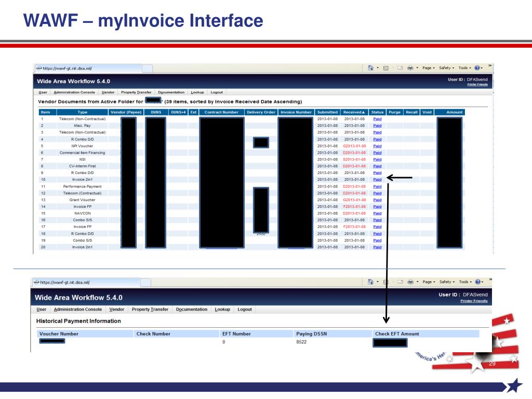532x399 pixels.
Task: Click the Paid status link for item 1
Action: point(377,119)
